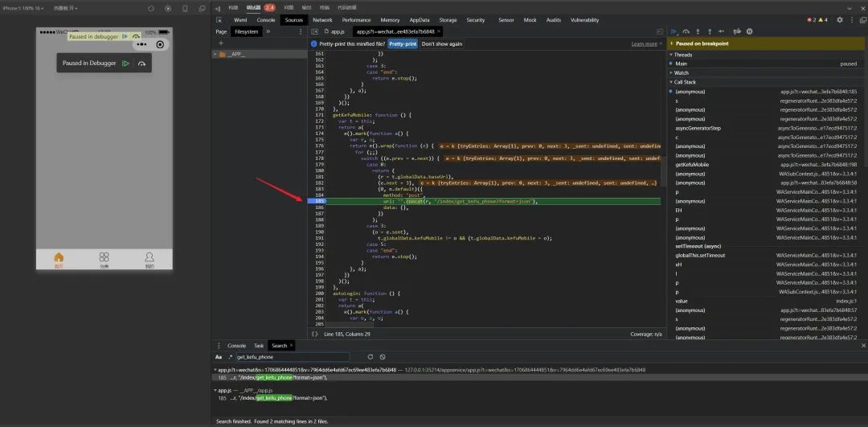Open the Performance tab
This screenshot has height=427, width=868.
(357, 20)
